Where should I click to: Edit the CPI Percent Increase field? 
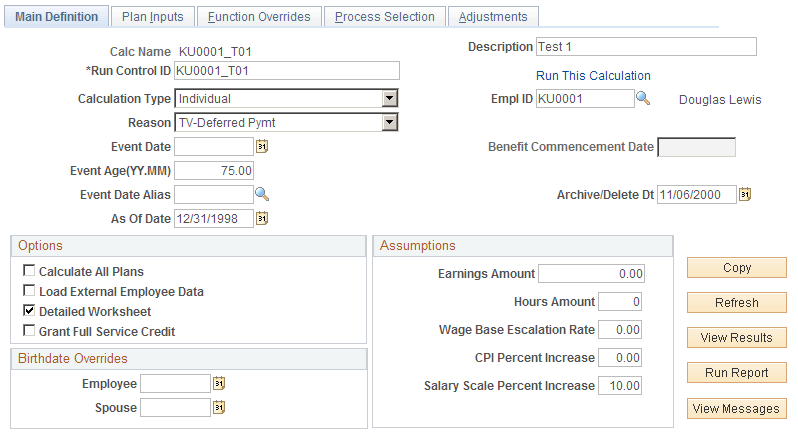620,358
